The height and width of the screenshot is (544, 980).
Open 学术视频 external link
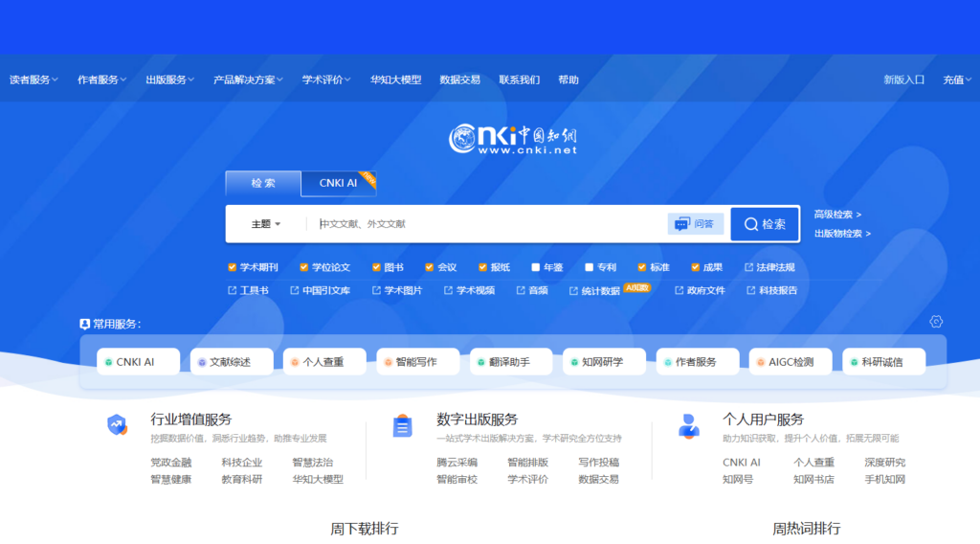coord(469,291)
